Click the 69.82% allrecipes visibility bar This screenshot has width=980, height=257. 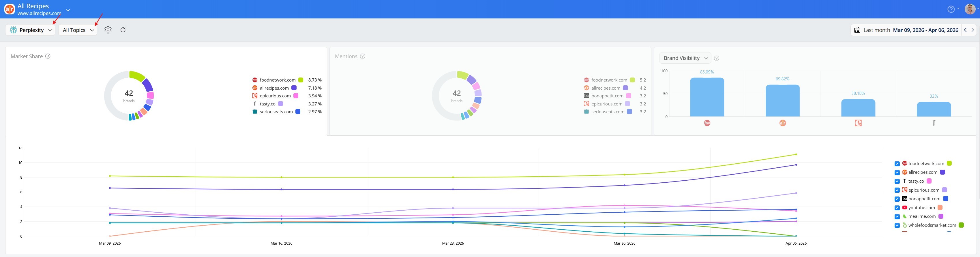coord(783,101)
